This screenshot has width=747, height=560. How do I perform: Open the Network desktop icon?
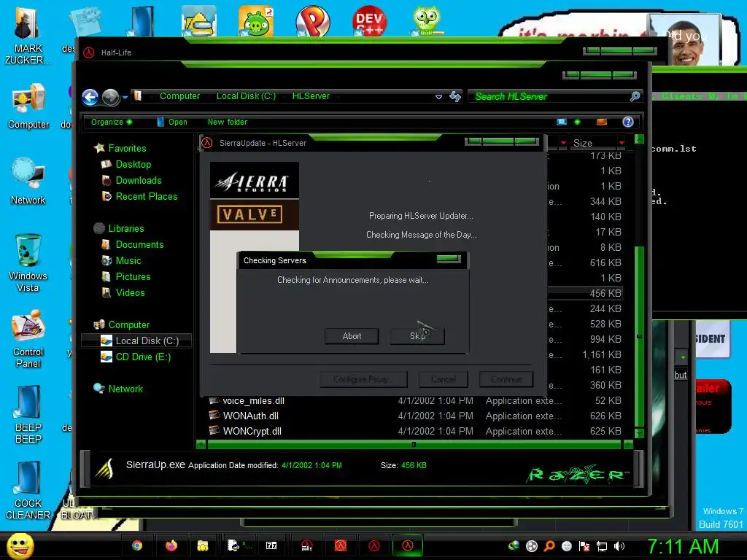click(x=28, y=181)
